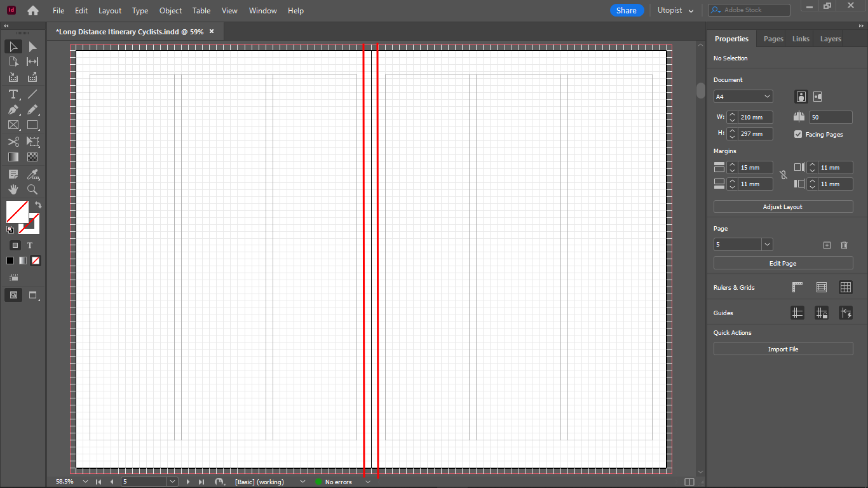Enable Facing Pages checkbox
Screen dimensions: 868x488
[799, 134]
